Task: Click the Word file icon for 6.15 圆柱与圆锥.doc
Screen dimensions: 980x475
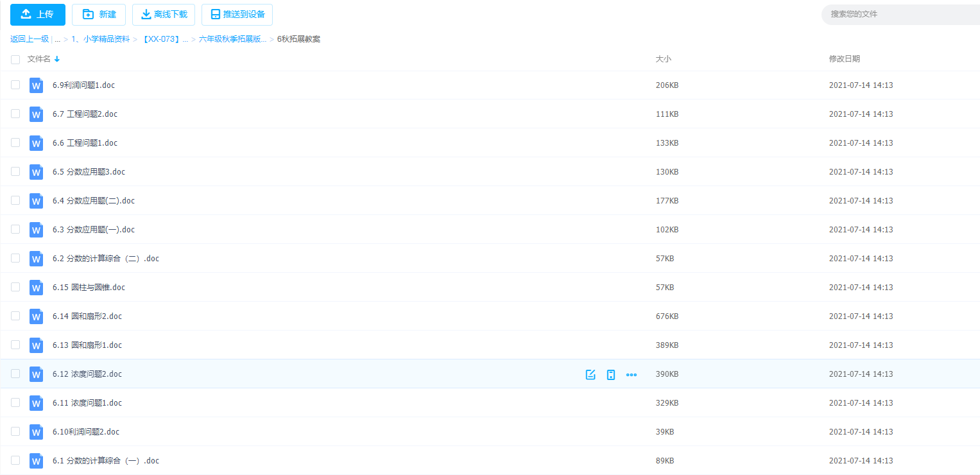Action: point(37,288)
